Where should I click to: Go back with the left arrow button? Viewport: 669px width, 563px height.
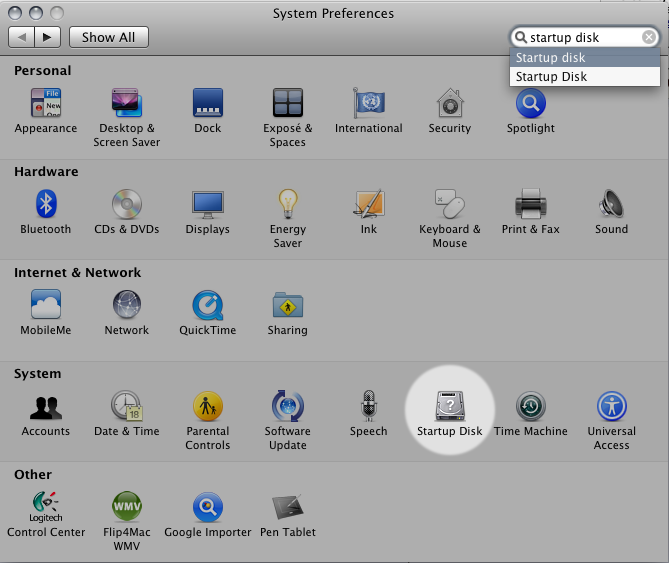22,37
